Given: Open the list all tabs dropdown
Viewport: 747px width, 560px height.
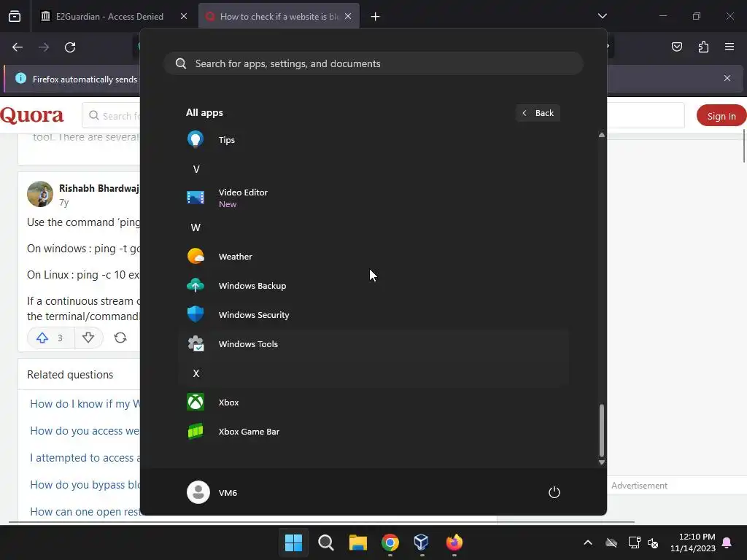Looking at the screenshot, I should click(602, 16).
